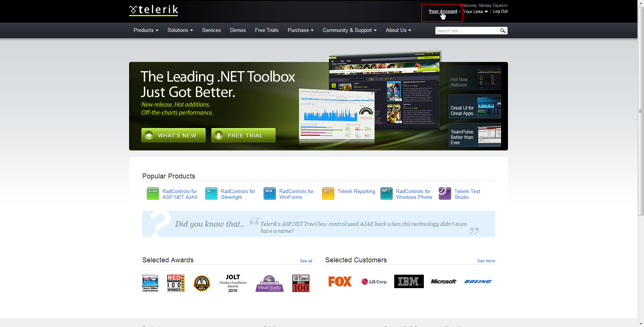Click the Windows Phone WP7 icon

[387, 194]
